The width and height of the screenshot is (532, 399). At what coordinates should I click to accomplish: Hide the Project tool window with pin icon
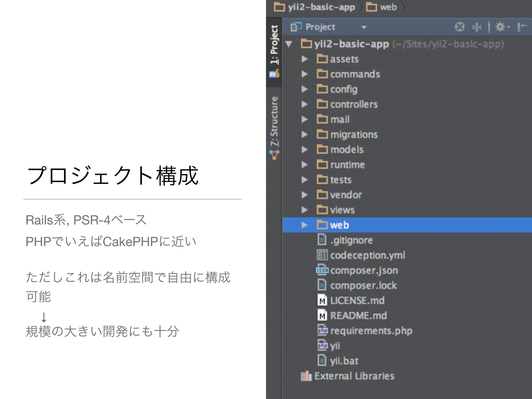(x=522, y=26)
